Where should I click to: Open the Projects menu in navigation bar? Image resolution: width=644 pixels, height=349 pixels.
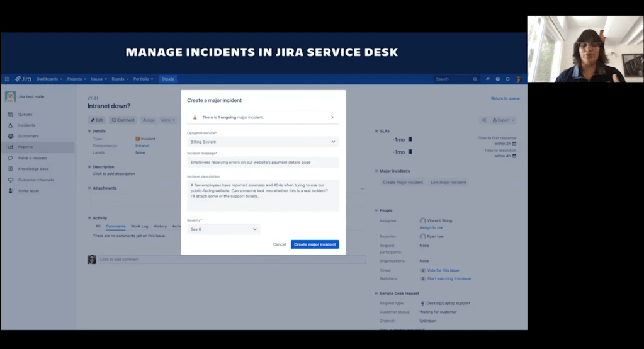(78, 79)
